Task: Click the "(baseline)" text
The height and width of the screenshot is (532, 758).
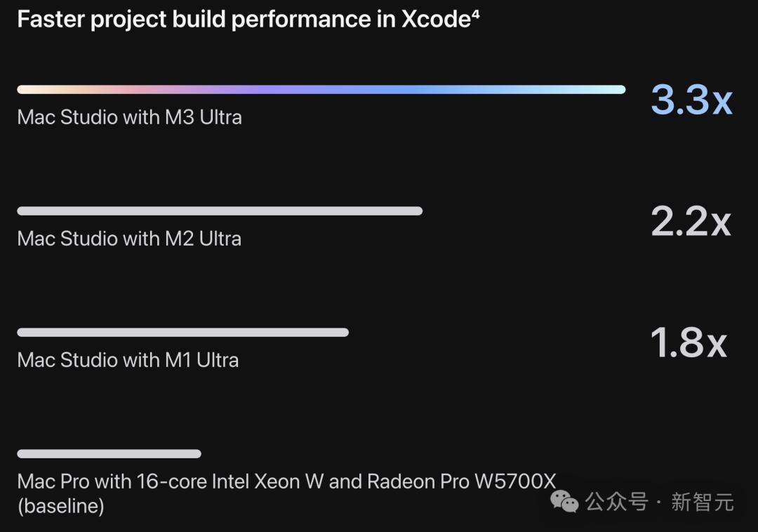Action: (60, 505)
